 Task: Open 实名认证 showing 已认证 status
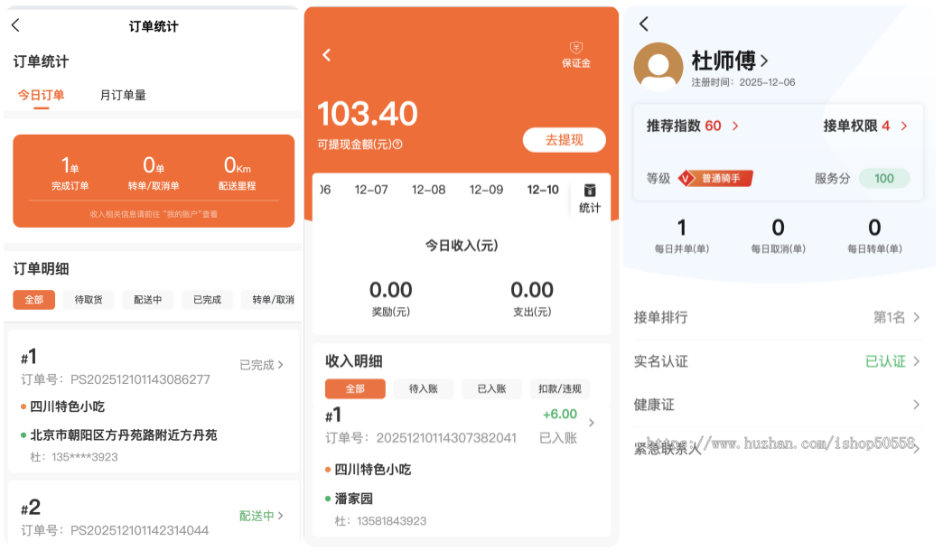[x=778, y=361]
